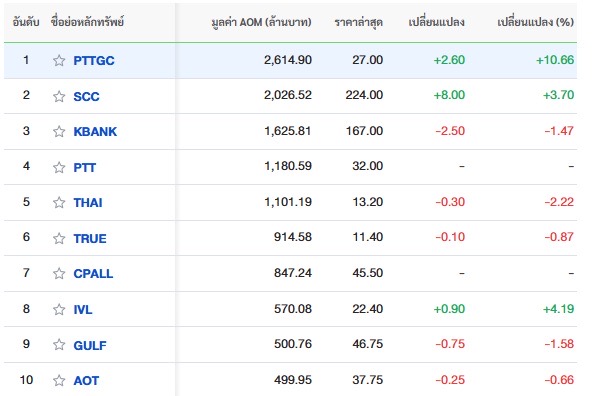Favorite the TRUE stock with its star
The image size is (596, 396).
tap(59, 238)
